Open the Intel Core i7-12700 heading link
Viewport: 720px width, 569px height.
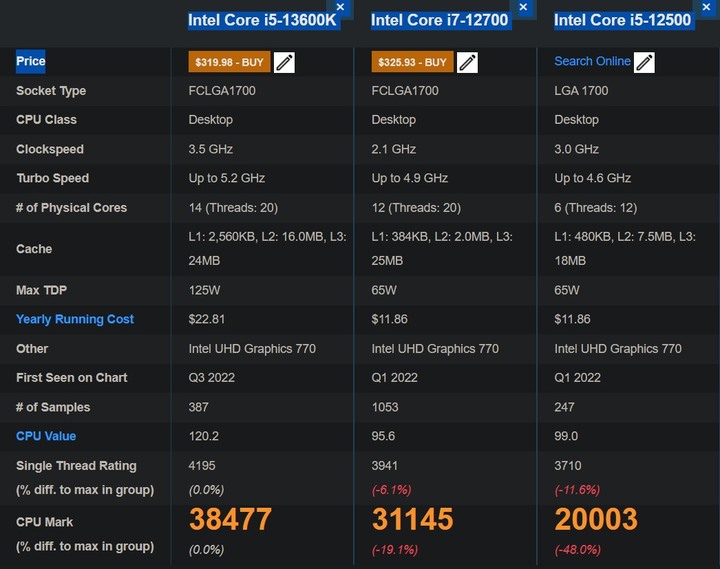click(x=439, y=20)
